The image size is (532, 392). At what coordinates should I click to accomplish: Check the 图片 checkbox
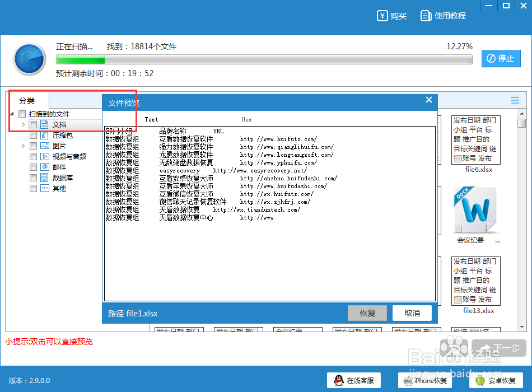click(33, 146)
